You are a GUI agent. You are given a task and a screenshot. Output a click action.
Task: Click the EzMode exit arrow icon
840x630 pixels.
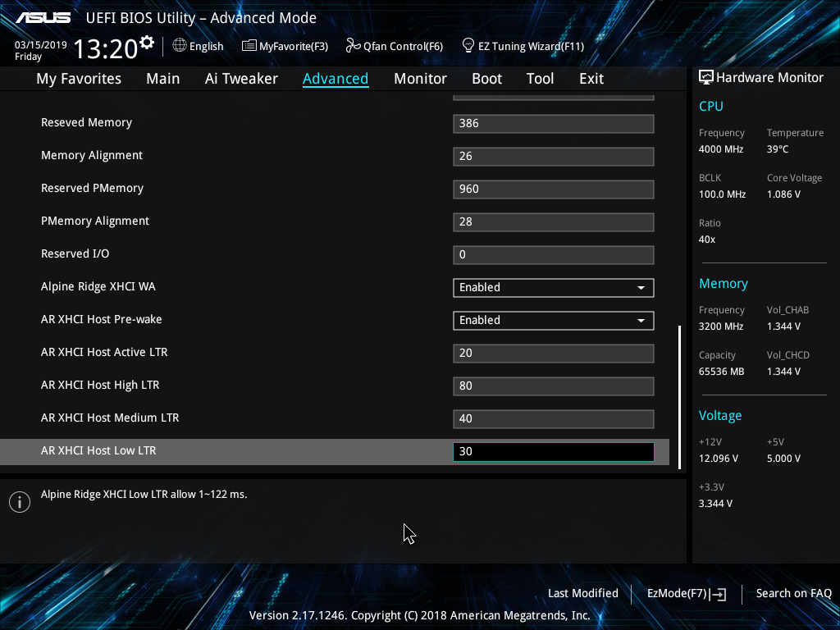tap(719, 594)
